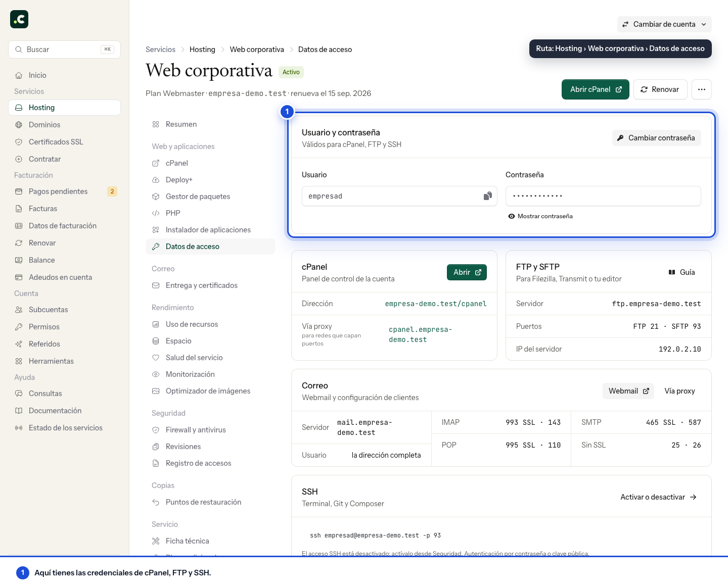
Task: Click the server IP 192.0.2.10
Action: tap(679, 349)
